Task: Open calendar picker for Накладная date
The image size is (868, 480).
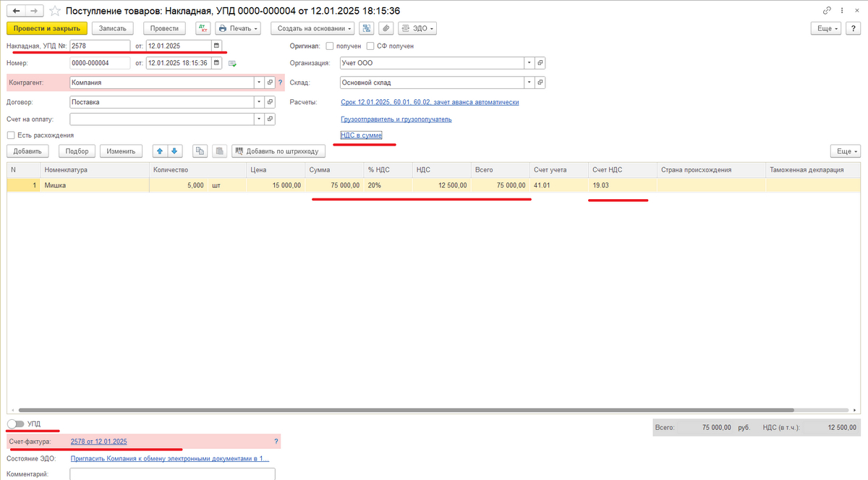Action: (x=216, y=46)
